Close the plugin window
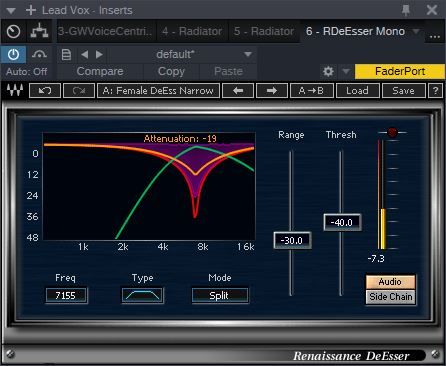Screen dimensions: 446x366 click(432, 10)
